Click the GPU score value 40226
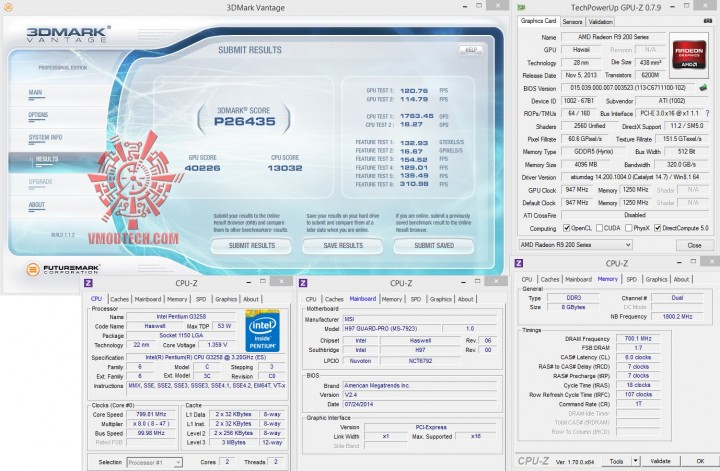This screenshot has height=471, width=720. pyautogui.click(x=202, y=168)
